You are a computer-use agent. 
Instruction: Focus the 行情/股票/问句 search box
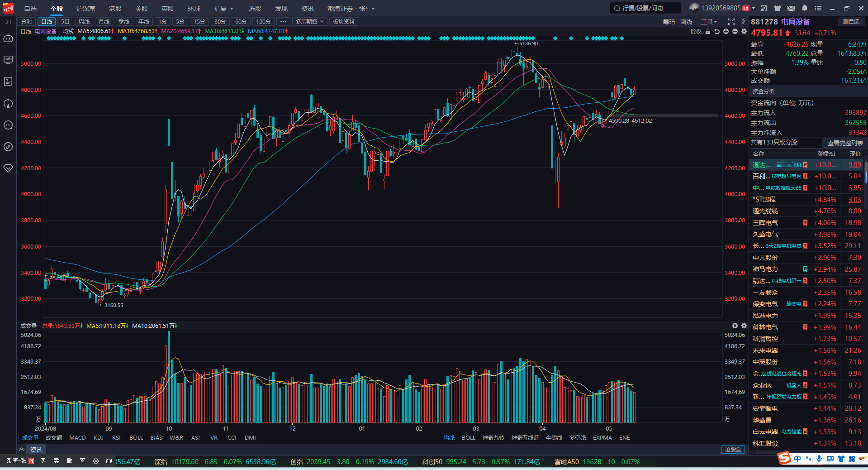point(645,8)
